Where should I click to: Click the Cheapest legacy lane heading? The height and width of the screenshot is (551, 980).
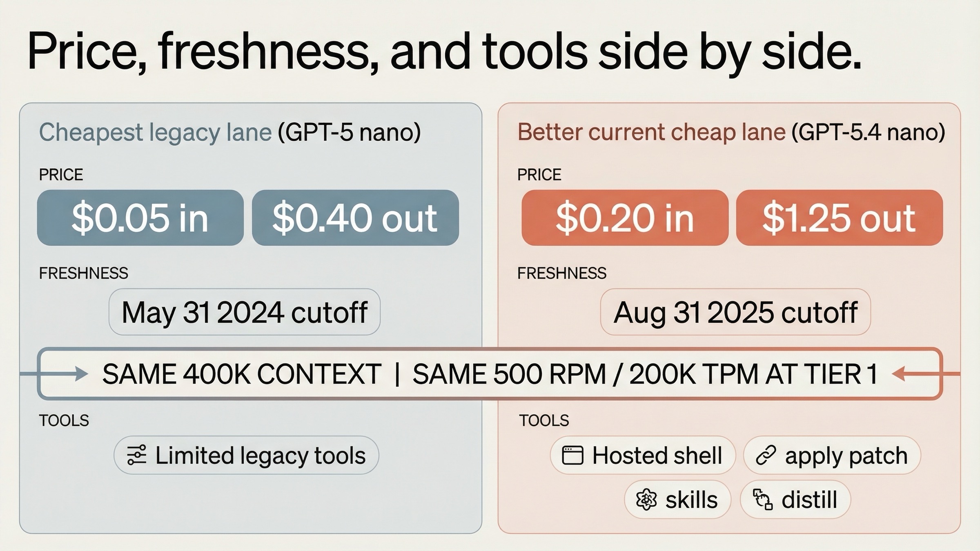tap(155, 132)
